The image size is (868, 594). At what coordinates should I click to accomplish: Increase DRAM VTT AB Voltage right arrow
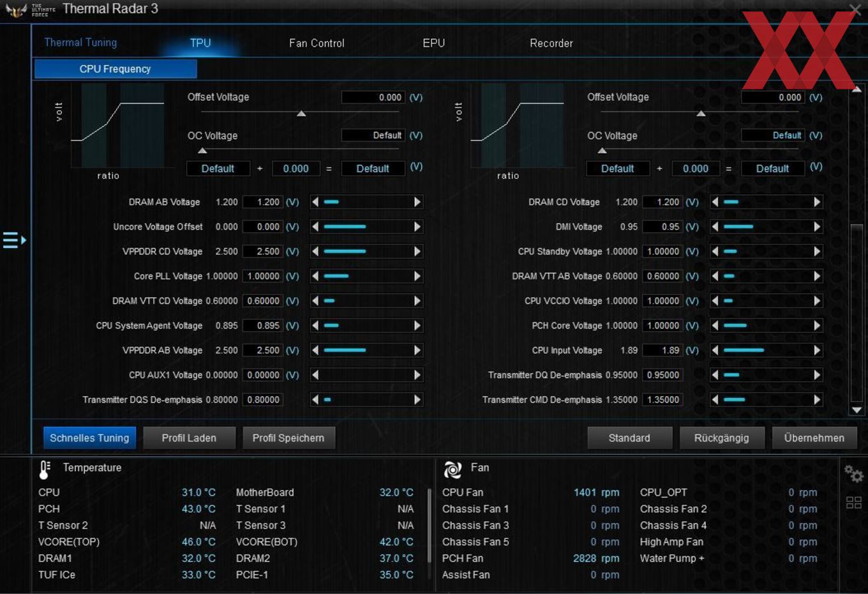817,276
